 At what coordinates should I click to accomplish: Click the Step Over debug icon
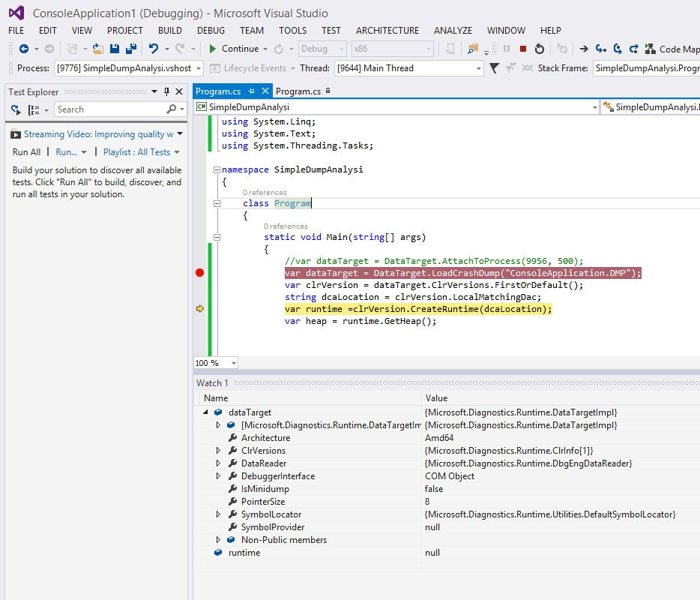(x=617, y=49)
